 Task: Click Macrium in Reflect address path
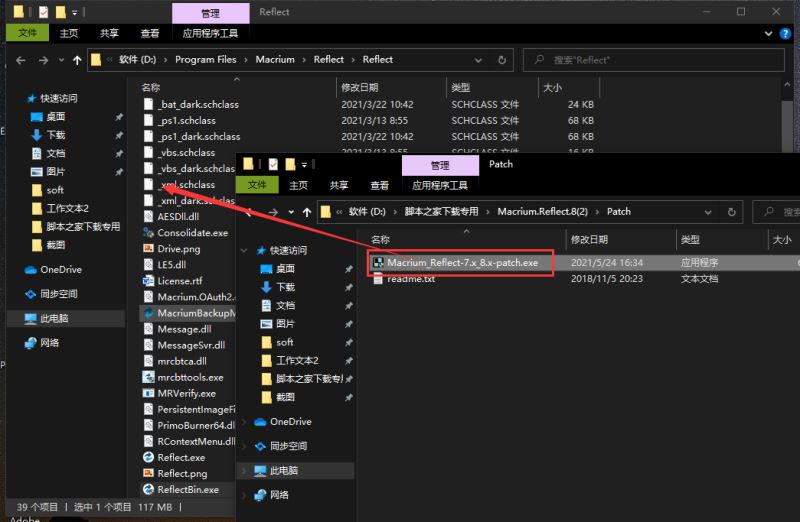coord(275,60)
